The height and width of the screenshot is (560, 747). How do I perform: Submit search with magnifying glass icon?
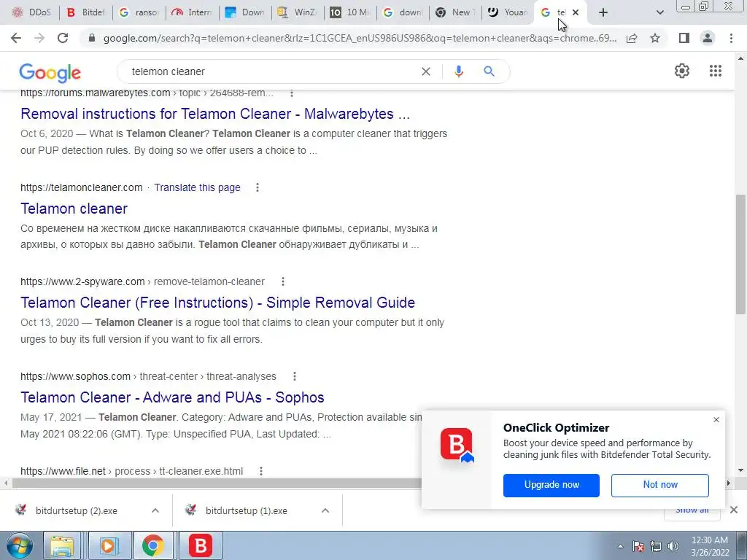click(489, 71)
